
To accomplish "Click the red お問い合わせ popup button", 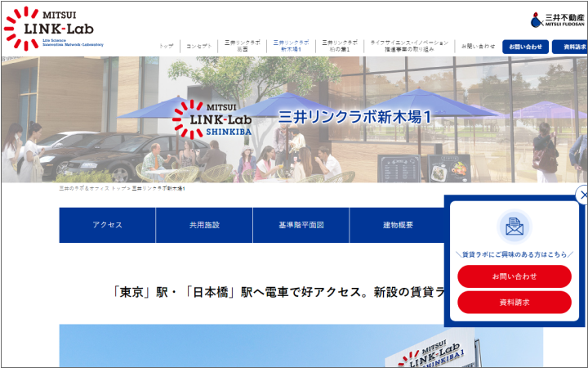I will [x=514, y=276].
